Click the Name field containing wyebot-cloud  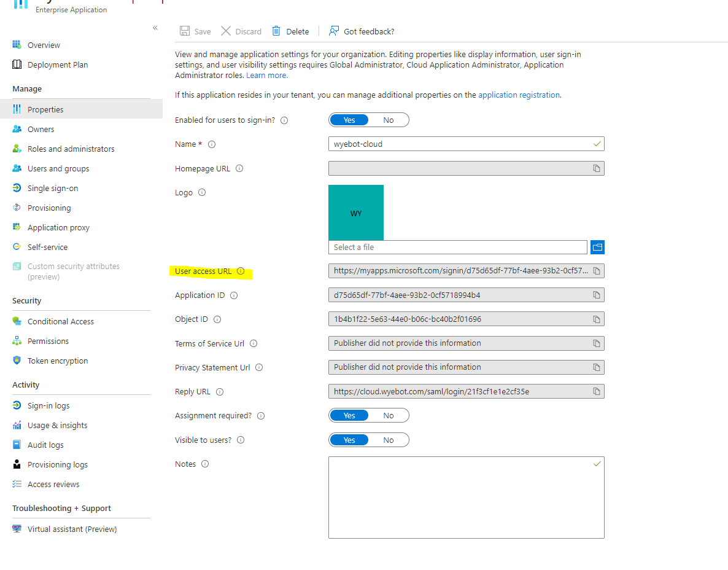466,144
